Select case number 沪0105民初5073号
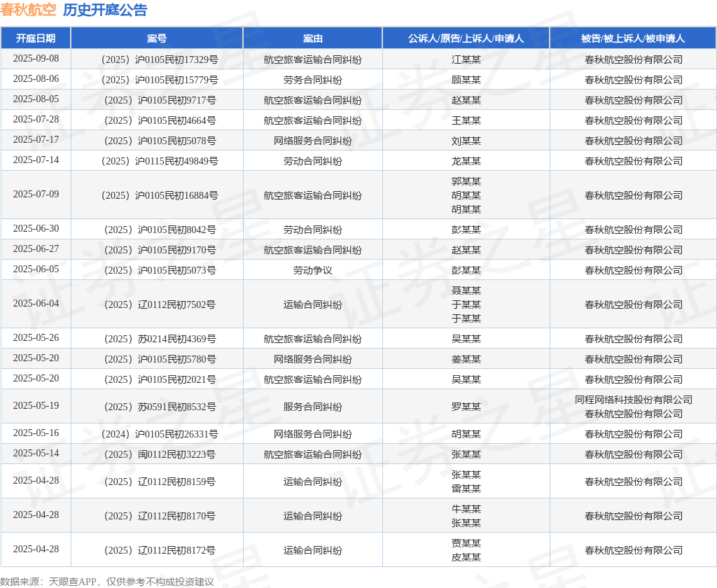This screenshot has width=717, height=588. point(160,270)
